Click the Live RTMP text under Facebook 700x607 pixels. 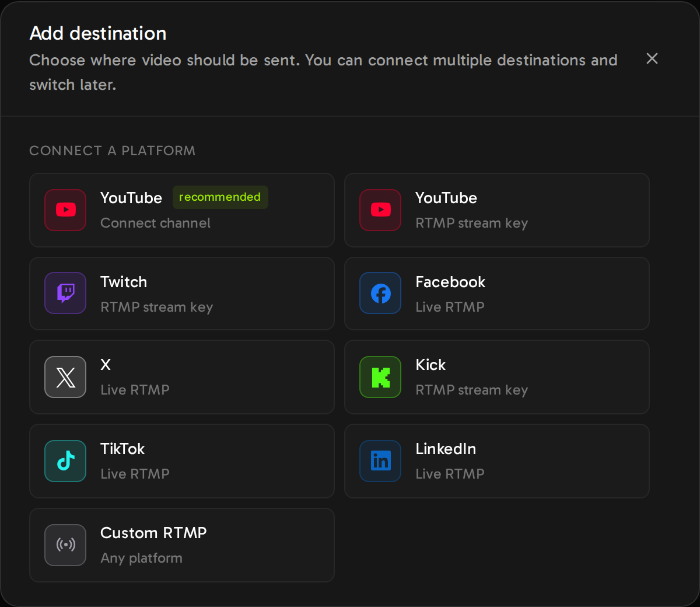click(450, 307)
